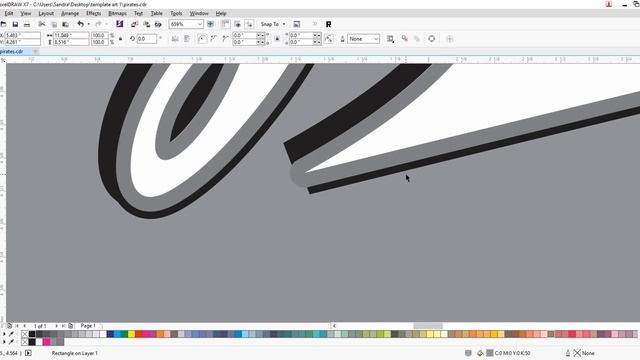
Task: Expand the Snap To dropdown
Action: (x=284, y=24)
